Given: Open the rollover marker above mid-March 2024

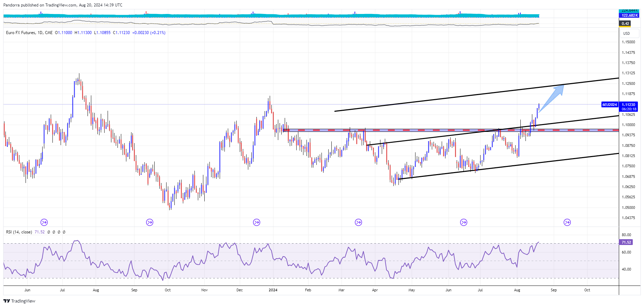Looking at the screenshot, I should click(x=359, y=222).
